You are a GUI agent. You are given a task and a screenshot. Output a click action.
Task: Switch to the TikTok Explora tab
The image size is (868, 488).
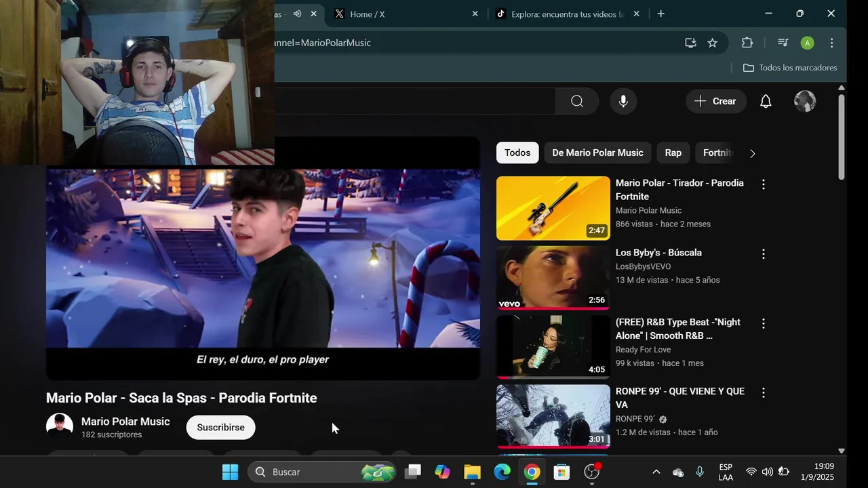[x=567, y=14]
